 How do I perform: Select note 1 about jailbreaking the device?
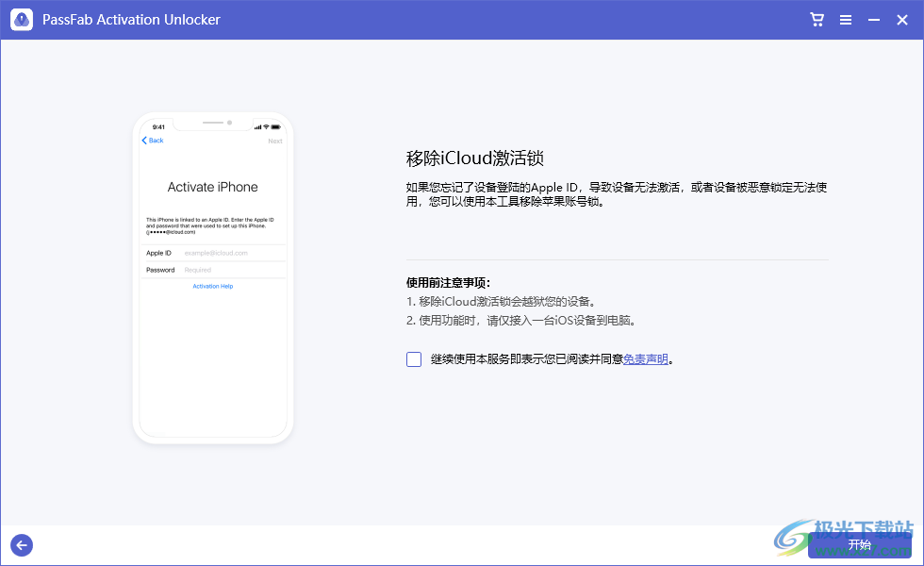503,301
